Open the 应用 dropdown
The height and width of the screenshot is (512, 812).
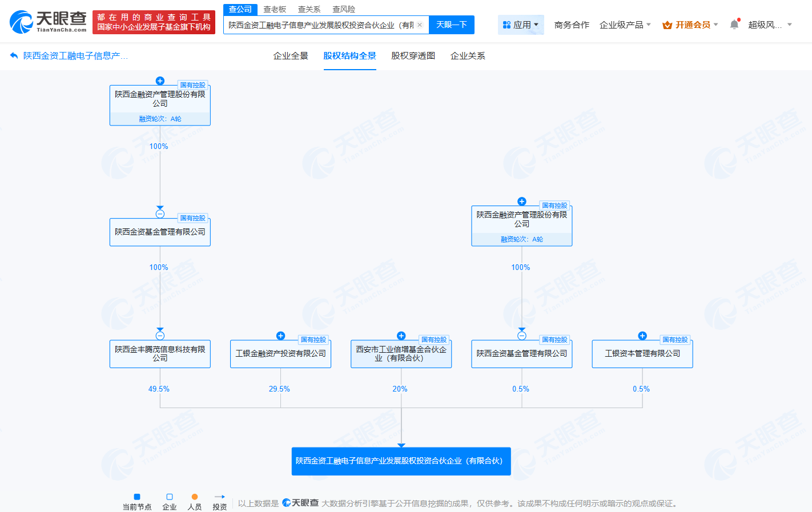pyautogui.click(x=521, y=25)
